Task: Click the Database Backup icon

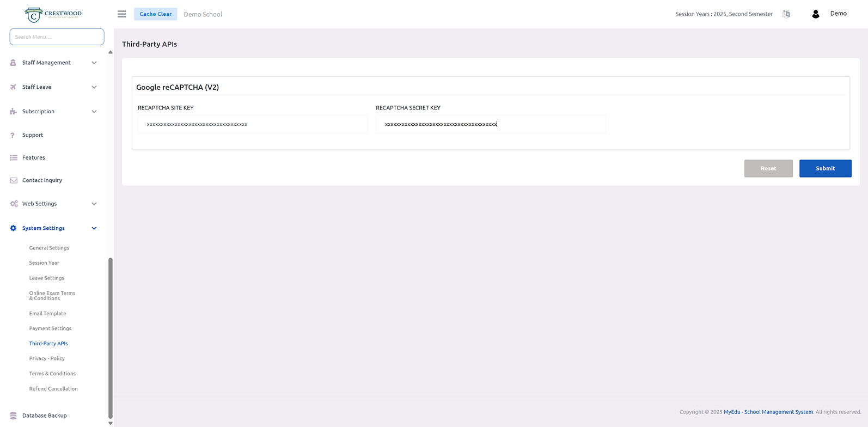Action: 14,416
